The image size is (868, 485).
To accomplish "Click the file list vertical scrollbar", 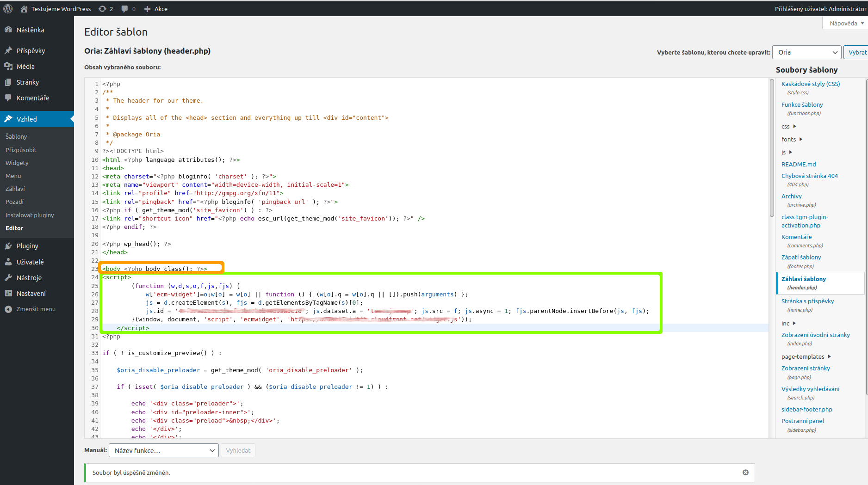I will 867,237.
